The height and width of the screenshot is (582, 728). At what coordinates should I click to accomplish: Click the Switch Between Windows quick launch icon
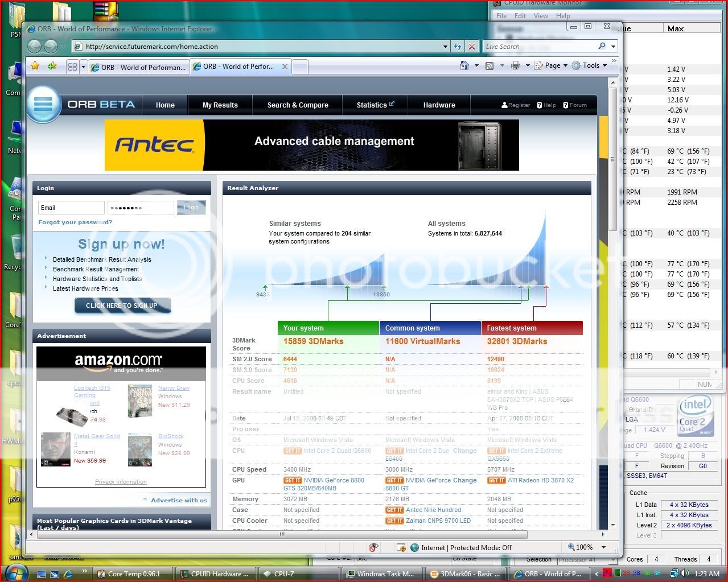[54, 573]
